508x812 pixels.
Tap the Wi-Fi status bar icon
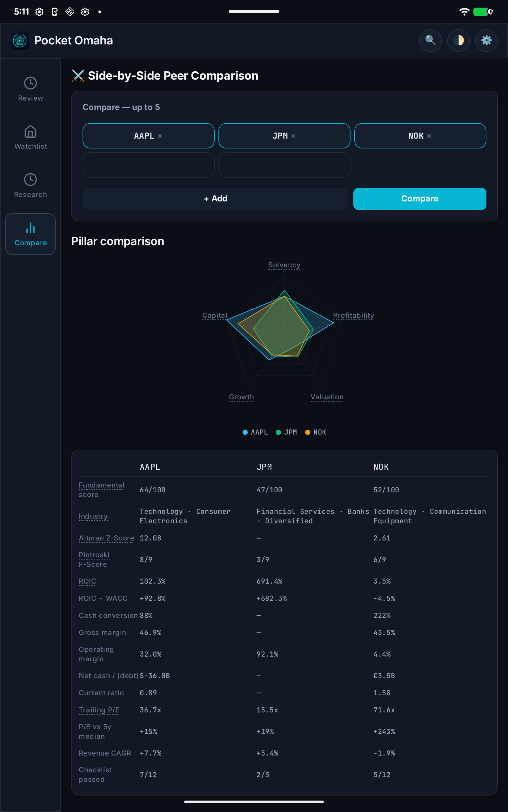click(464, 12)
